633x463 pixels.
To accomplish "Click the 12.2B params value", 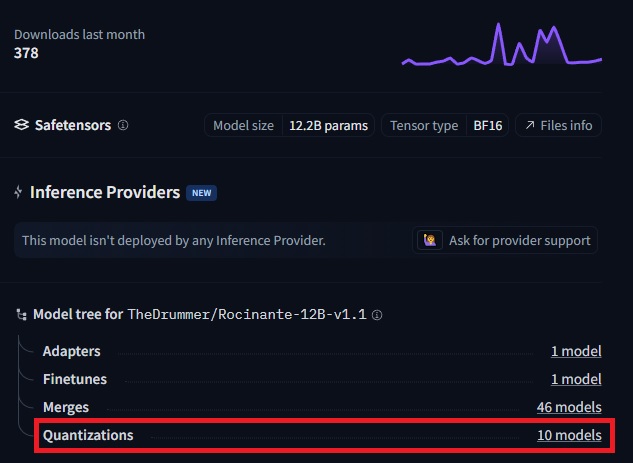I will pos(328,126).
